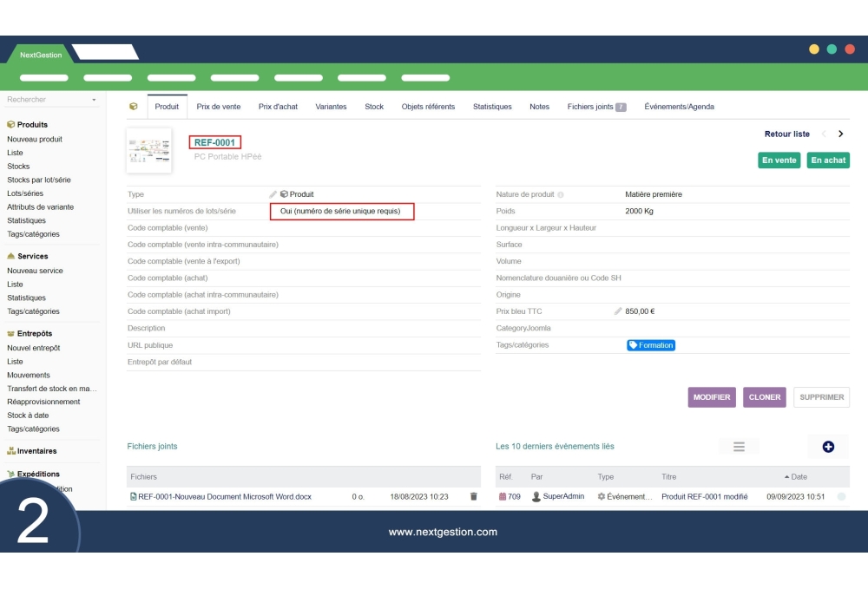Open the Rechercher dropdown arrow

coord(94,100)
